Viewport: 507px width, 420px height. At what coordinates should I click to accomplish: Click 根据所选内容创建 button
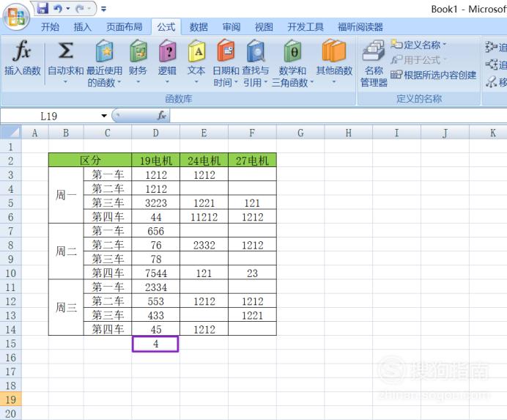tap(433, 75)
